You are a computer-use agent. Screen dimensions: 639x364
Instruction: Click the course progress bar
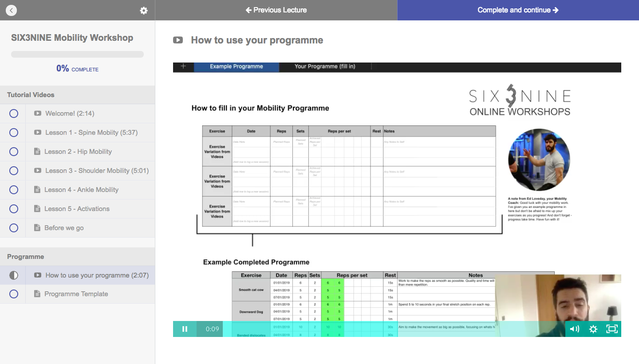click(x=77, y=55)
